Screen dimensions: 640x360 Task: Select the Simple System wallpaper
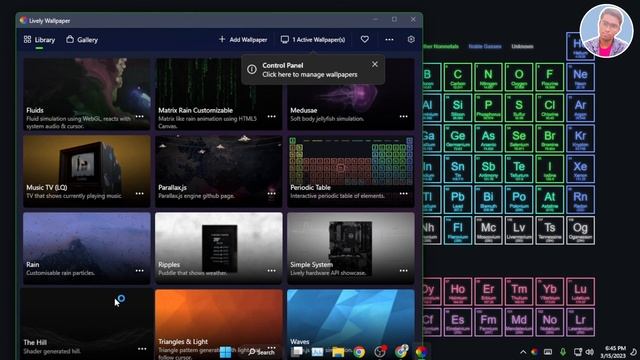pos(351,248)
